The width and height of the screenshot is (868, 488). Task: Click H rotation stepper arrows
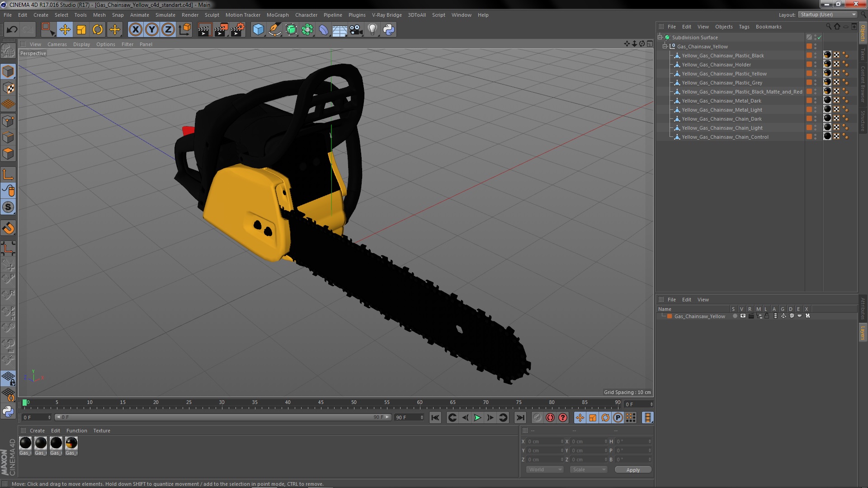(x=650, y=441)
